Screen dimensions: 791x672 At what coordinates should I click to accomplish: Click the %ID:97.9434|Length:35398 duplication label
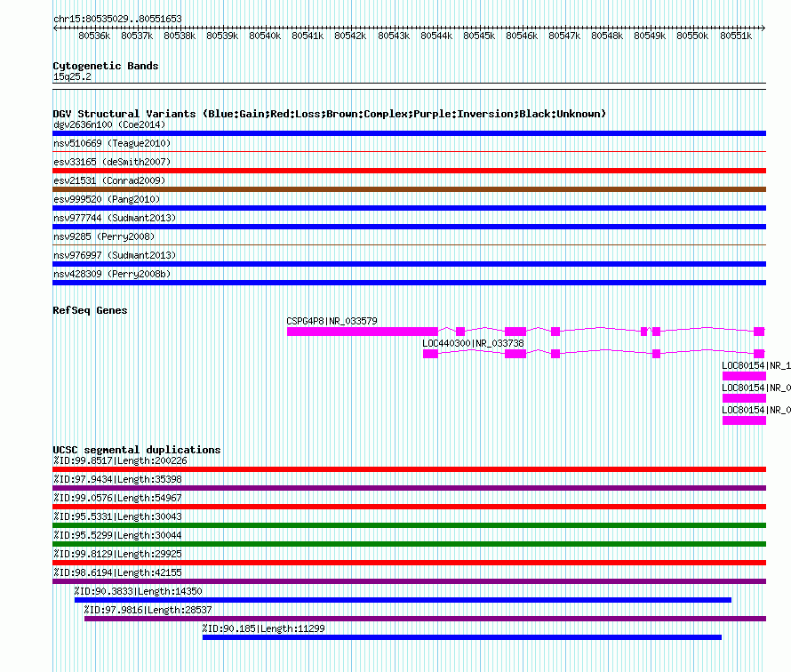click(x=117, y=479)
